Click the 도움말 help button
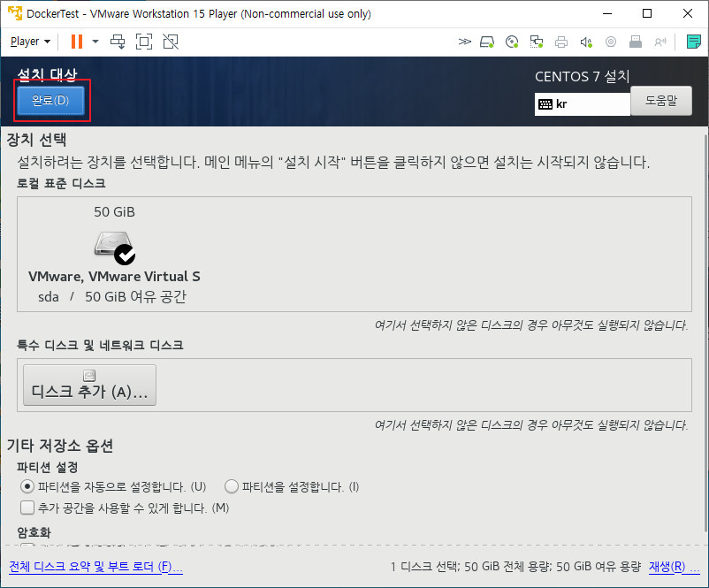Viewport: 709px width, 588px height. (x=661, y=101)
